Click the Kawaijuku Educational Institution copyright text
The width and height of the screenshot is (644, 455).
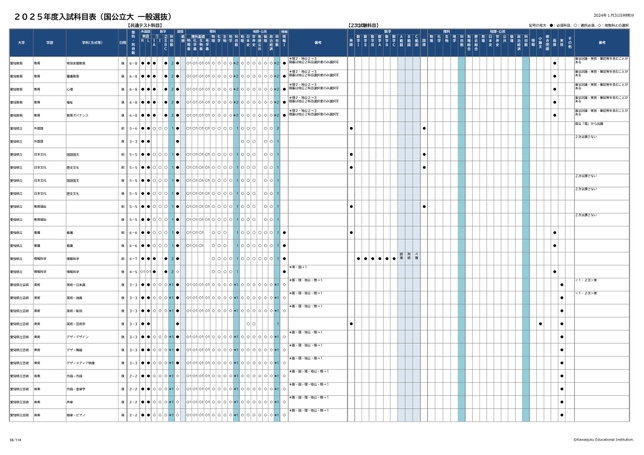coord(603,437)
